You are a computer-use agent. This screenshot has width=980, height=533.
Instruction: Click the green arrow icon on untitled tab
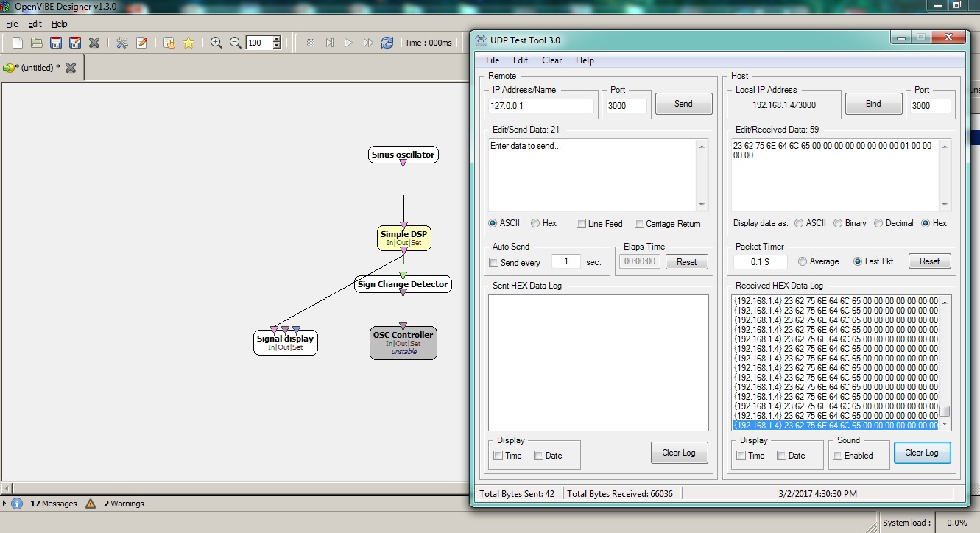(9, 68)
